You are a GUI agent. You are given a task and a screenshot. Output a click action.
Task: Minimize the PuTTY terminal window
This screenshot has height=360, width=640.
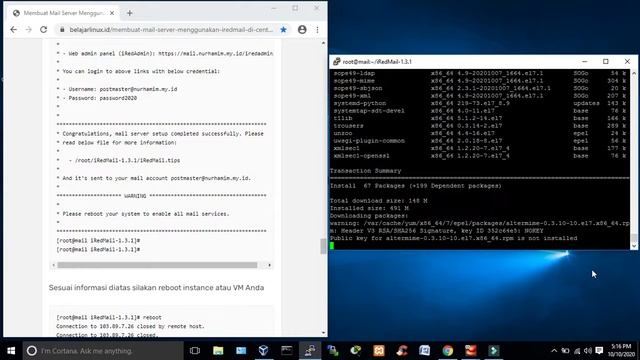coord(584,62)
